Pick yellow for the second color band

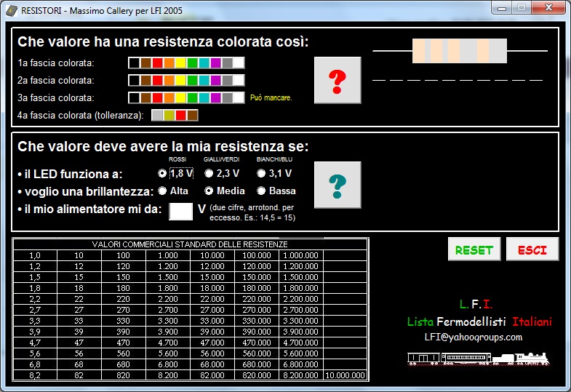[180, 80]
